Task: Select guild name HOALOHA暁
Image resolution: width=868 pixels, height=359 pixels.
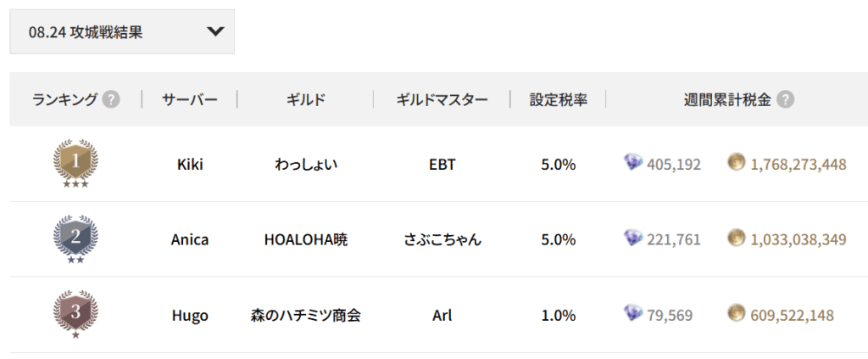Action: tap(306, 239)
